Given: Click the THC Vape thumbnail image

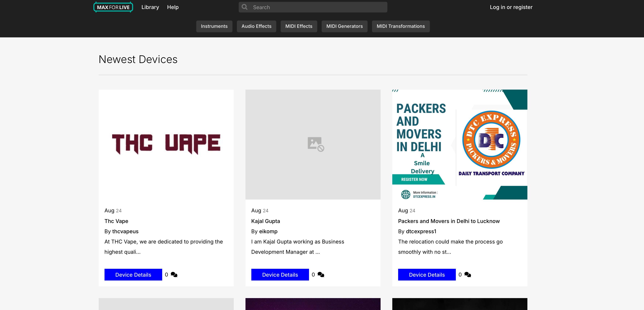Looking at the screenshot, I should point(166,144).
